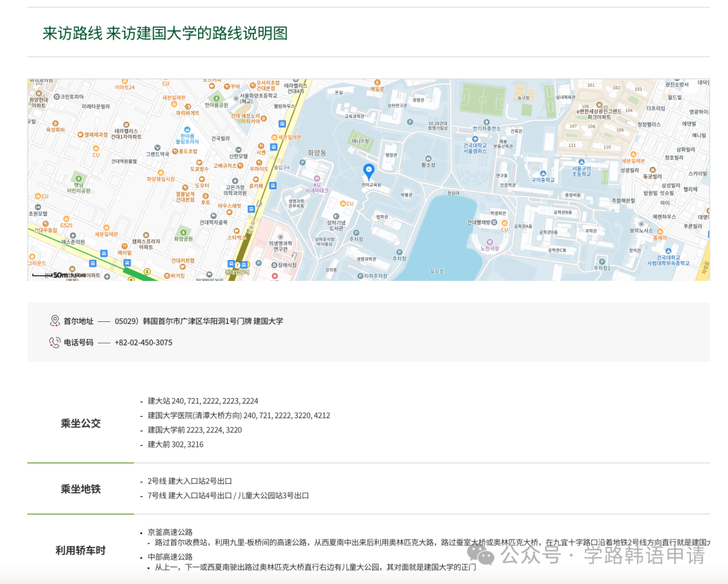The width and height of the screenshot is (728, 584).
Task: Click the 보이노시스 building icon
Action: (641, 224)
